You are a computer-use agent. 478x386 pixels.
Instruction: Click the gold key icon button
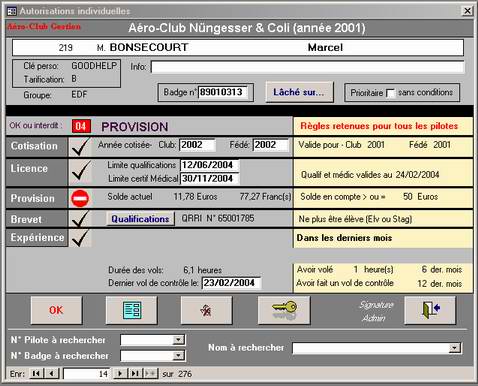pos(284,310)
